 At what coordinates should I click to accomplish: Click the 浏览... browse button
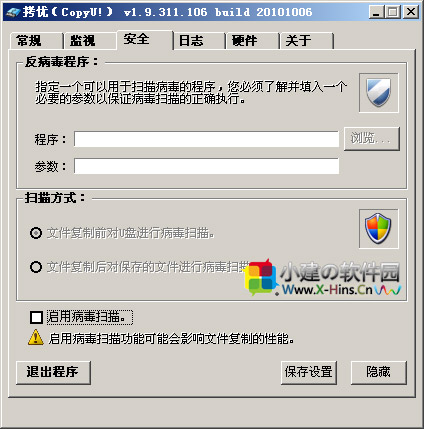click(372, 138)
